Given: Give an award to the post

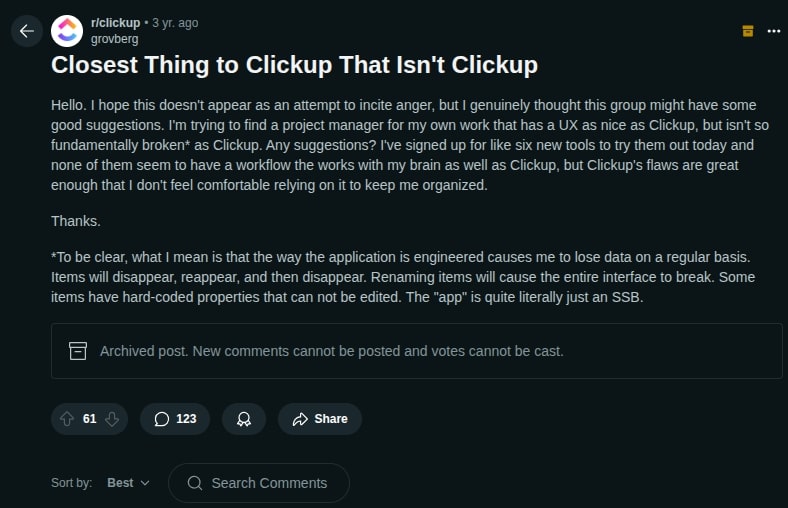Looking at the screenshot, I should click(243, 419).
